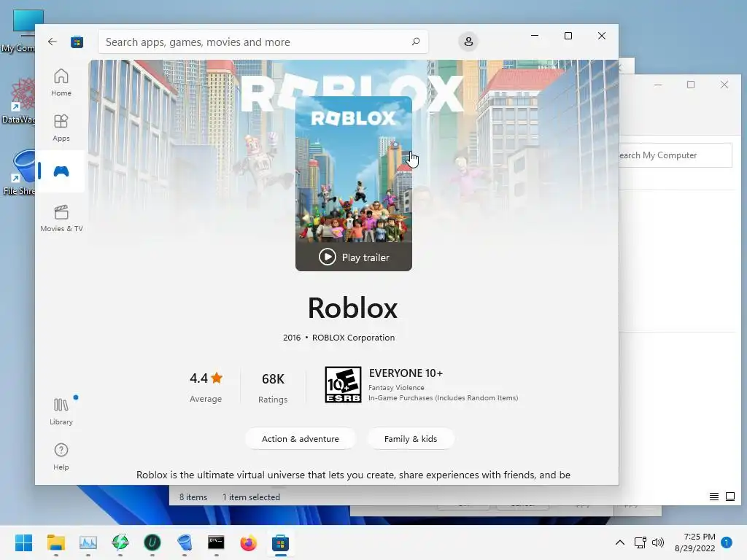Open ROBLOX Corporation publisher link

354,338
